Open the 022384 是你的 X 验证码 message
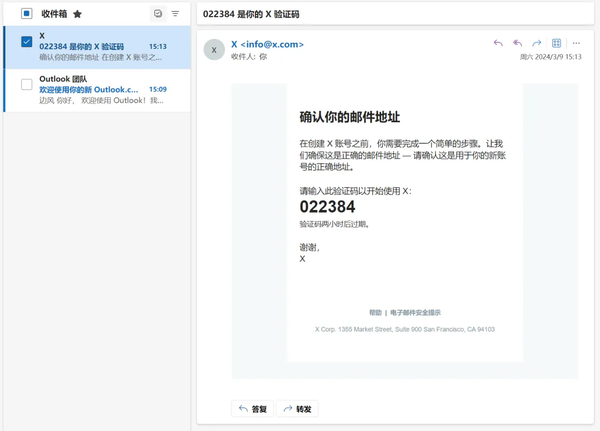Screen dimensions: 600x431 pos(97,47)
